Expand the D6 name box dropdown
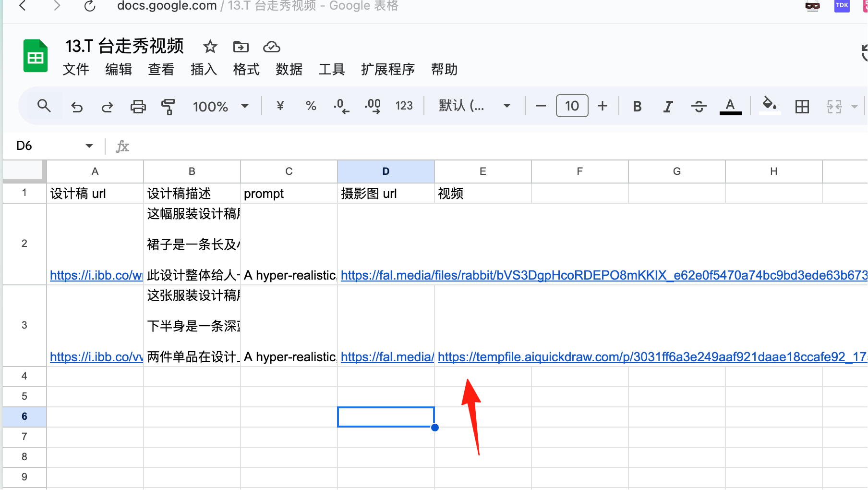Viewport: 868px width, 490px height. pyautogui.click(x=89, y=146)
